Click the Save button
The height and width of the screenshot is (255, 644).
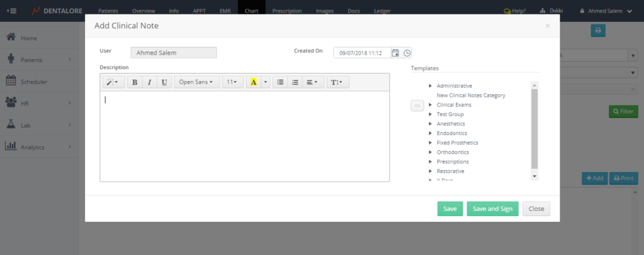coord(450,209)
